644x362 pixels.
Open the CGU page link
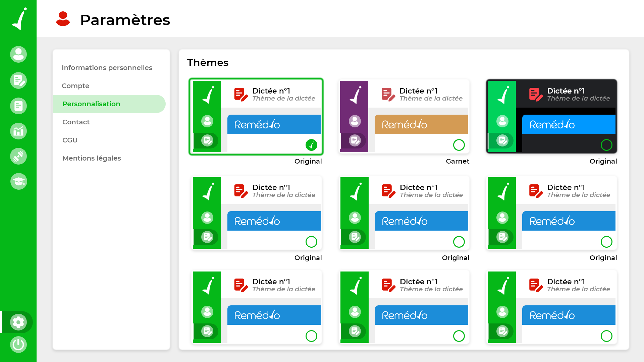pyautogui.click(x=70, y=140)
